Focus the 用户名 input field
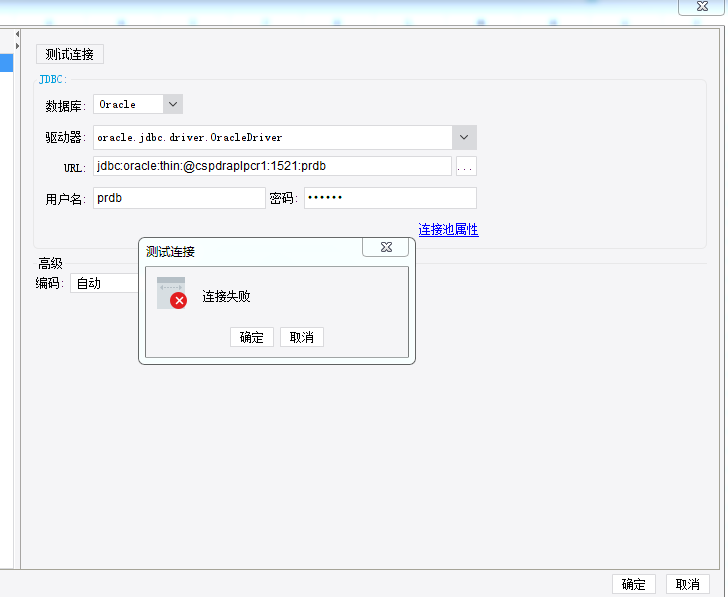Viewport: 728px width, 597px height. pos(179,198)
